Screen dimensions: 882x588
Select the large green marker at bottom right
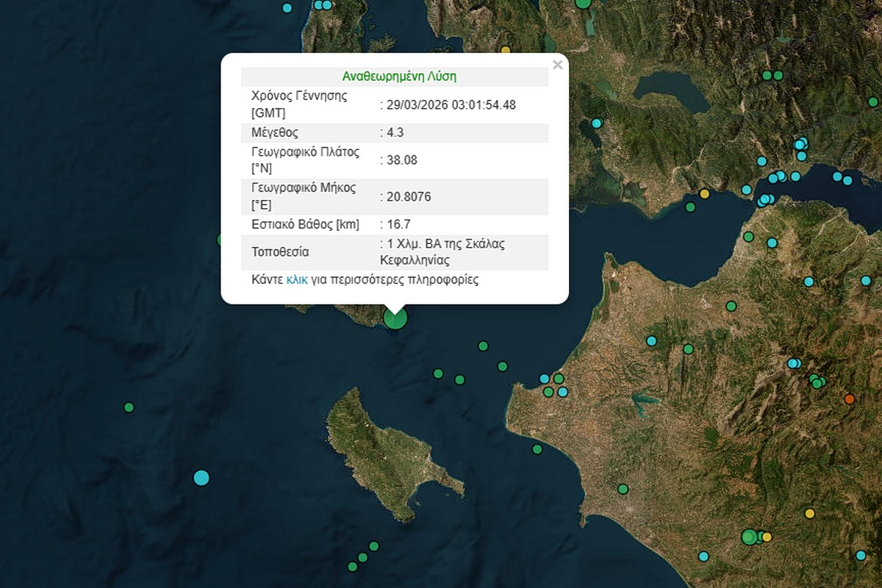click(x=749, y=537)
